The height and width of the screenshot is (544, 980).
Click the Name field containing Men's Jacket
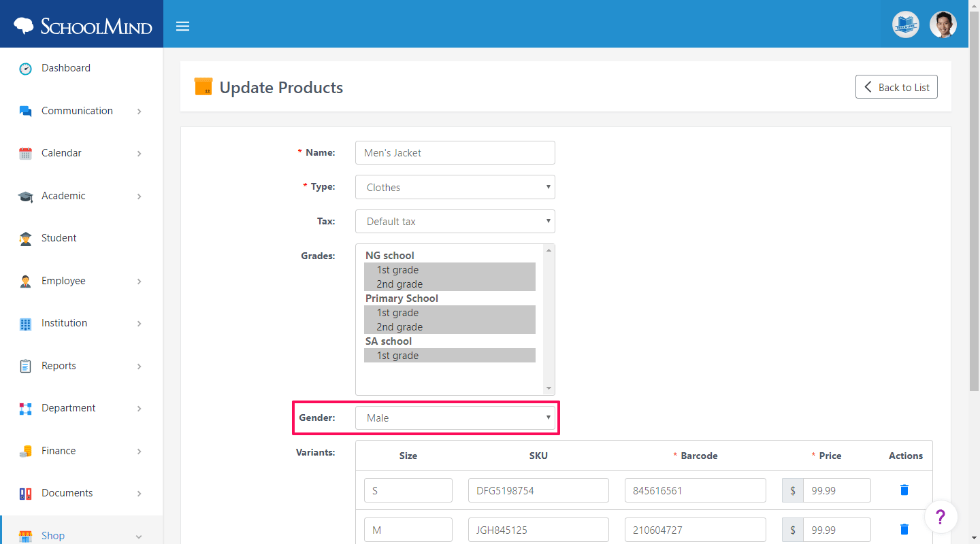455,152
